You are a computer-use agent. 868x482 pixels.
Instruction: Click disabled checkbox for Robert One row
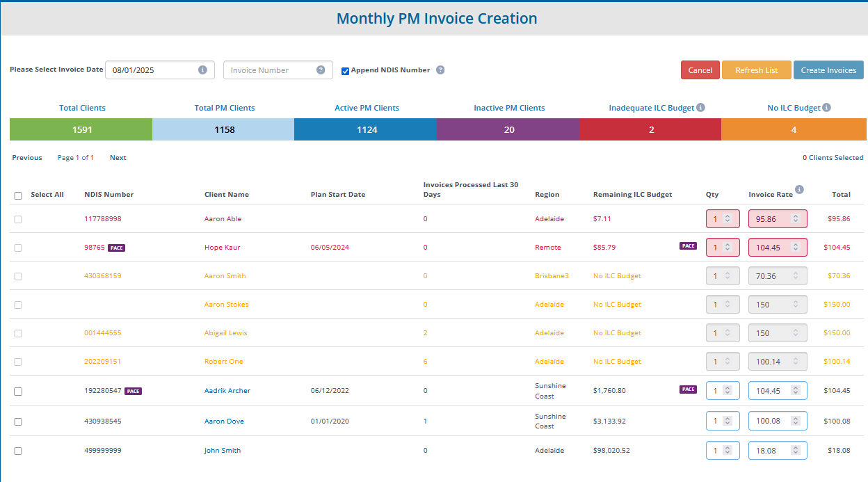pyautogui.click(x=18, y=362)
